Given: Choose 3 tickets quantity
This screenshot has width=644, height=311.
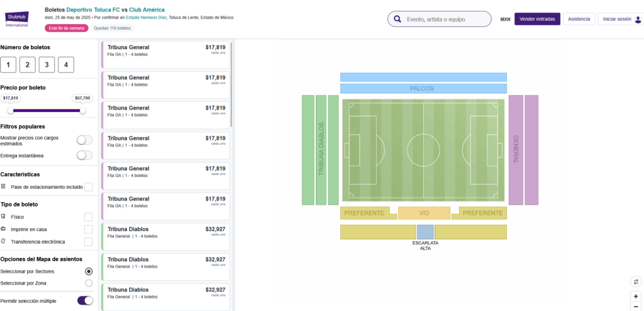Looking at the screenshot, I should pyautogui.click(x=47, y=65).
